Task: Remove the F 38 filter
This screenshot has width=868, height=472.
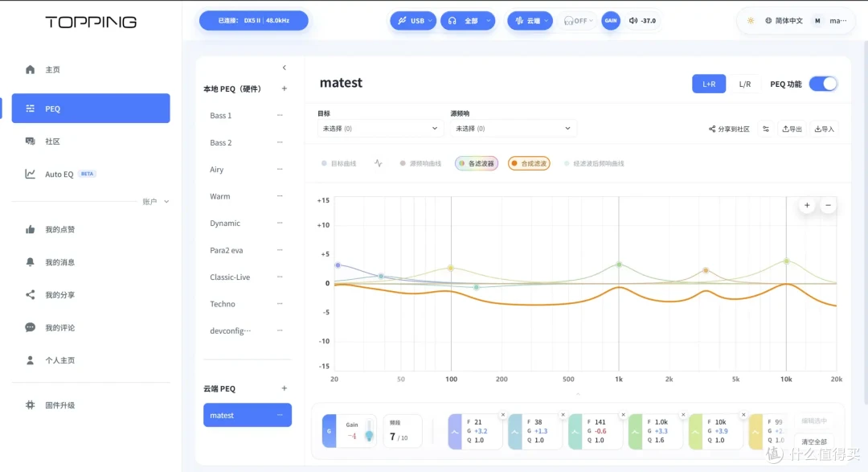Action: [563, 415]
